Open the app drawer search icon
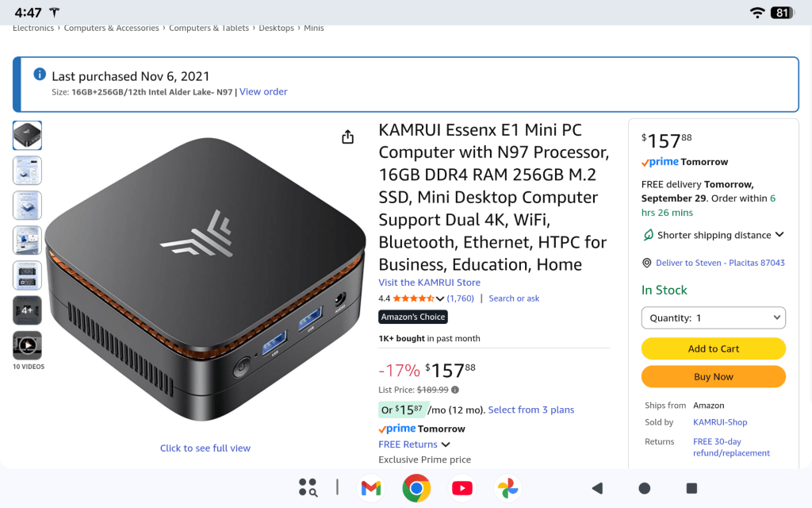 308,488
